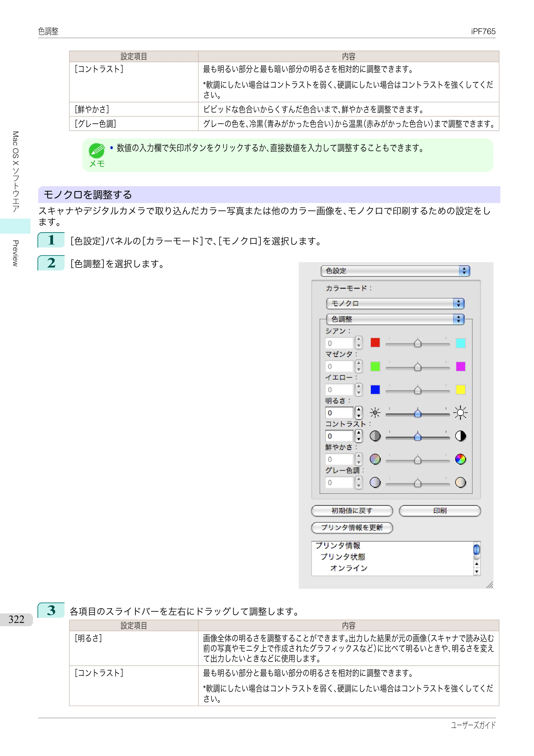Click the high contrast half-circle icon
The height and width of the screenshot is (756, 534).
460,436
